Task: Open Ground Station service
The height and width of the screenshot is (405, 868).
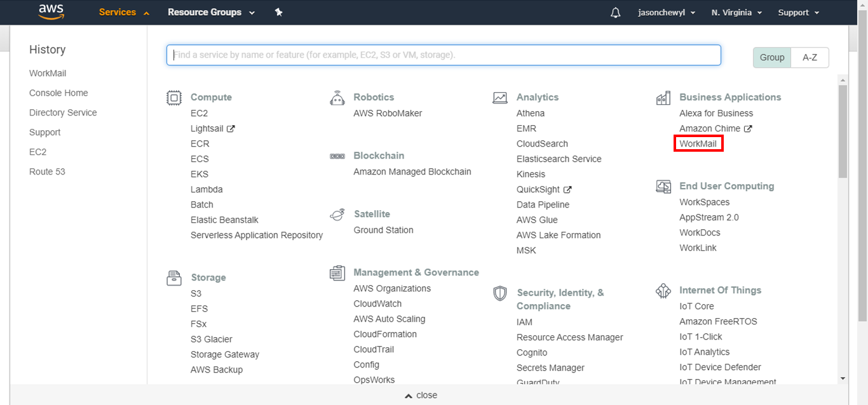Action: (x=383, y=230)
